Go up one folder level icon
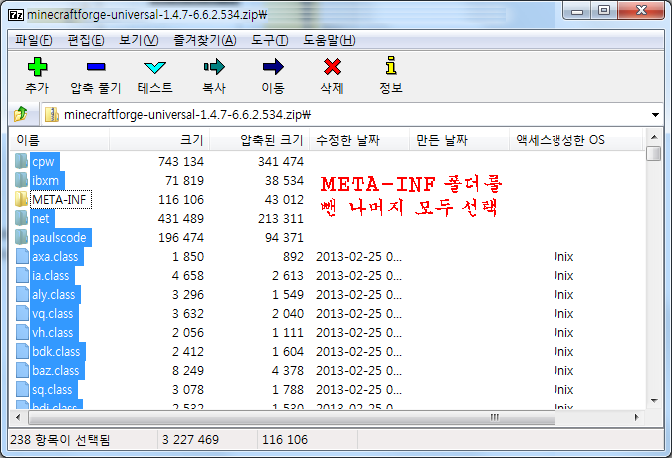 (21, 114)
